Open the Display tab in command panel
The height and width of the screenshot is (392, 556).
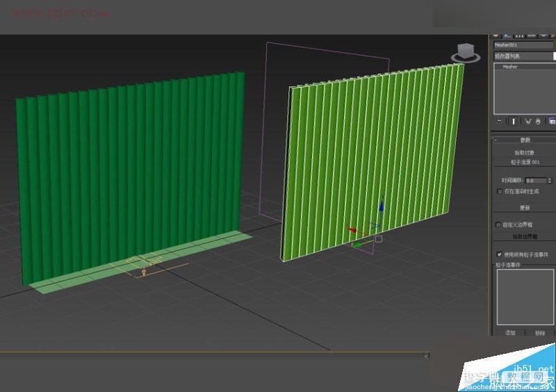pos(543,35)
